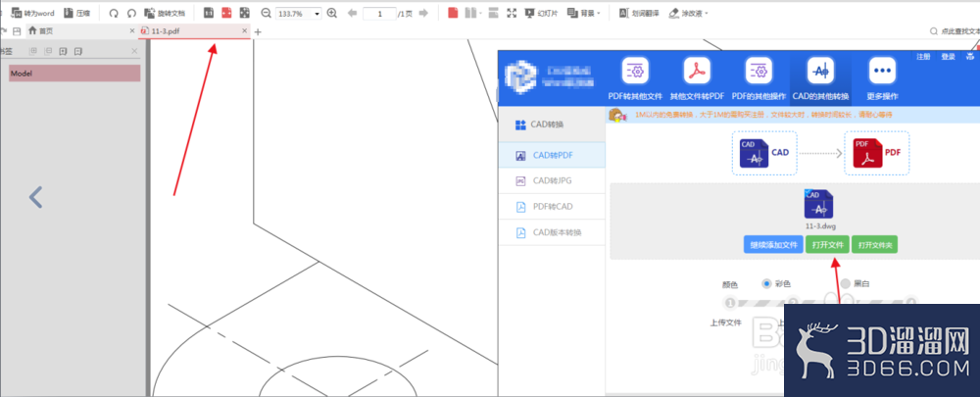Image resolution: width=980 pixels, height=397 pixels.
Task: Select the red fit-width icon
Action: [226, 13]
